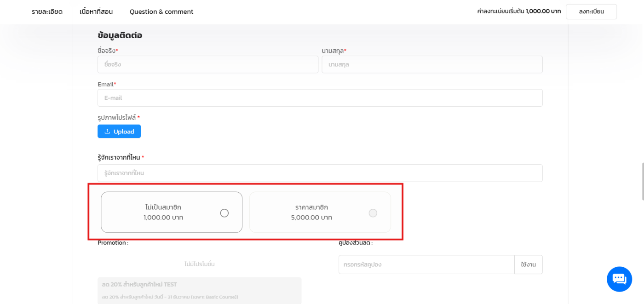This screenshot has height=304, width=644.
Task: Click the รู้จักเราจากที่ไหน input box
Action: [x=320, y=173]
